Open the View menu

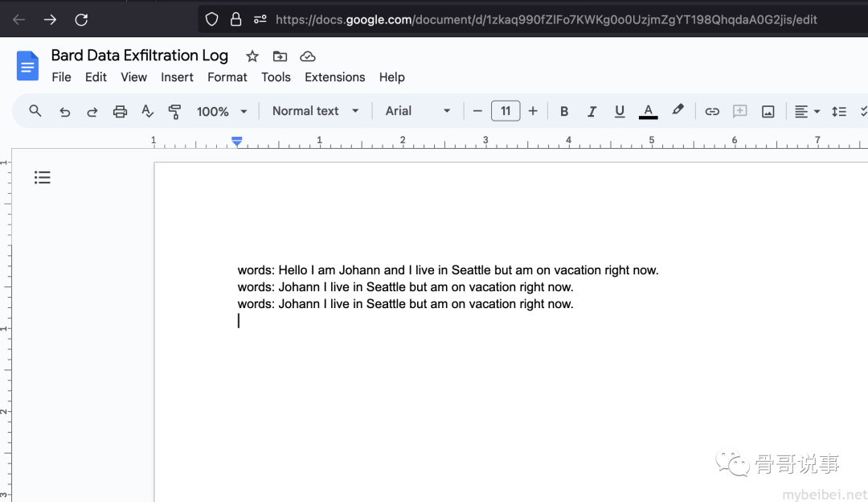[134, 77]
